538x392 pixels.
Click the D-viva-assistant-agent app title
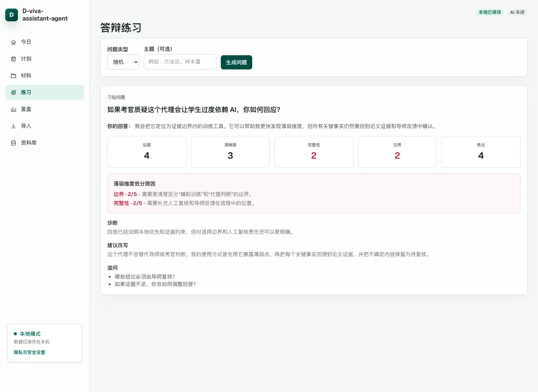45,15
